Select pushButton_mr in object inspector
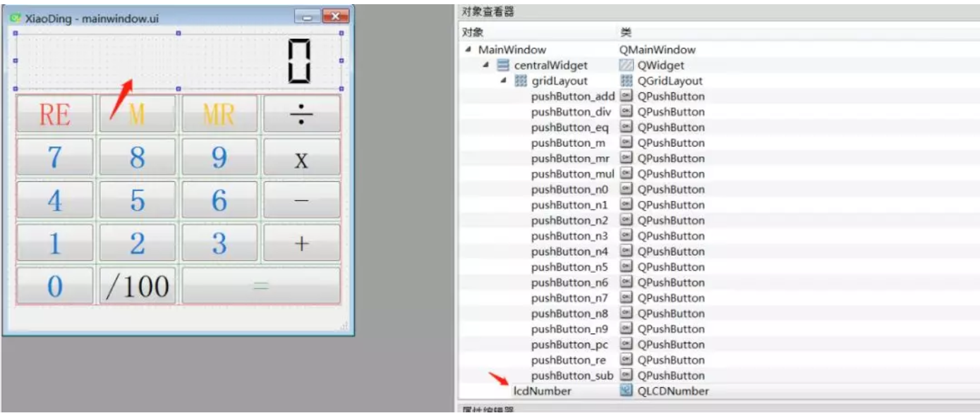Image resolution: width=980 pixels, height=418 pixels. 571,158
